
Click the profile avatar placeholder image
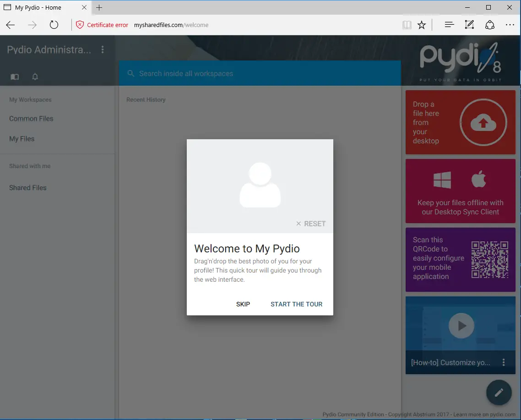coord(260,185)
